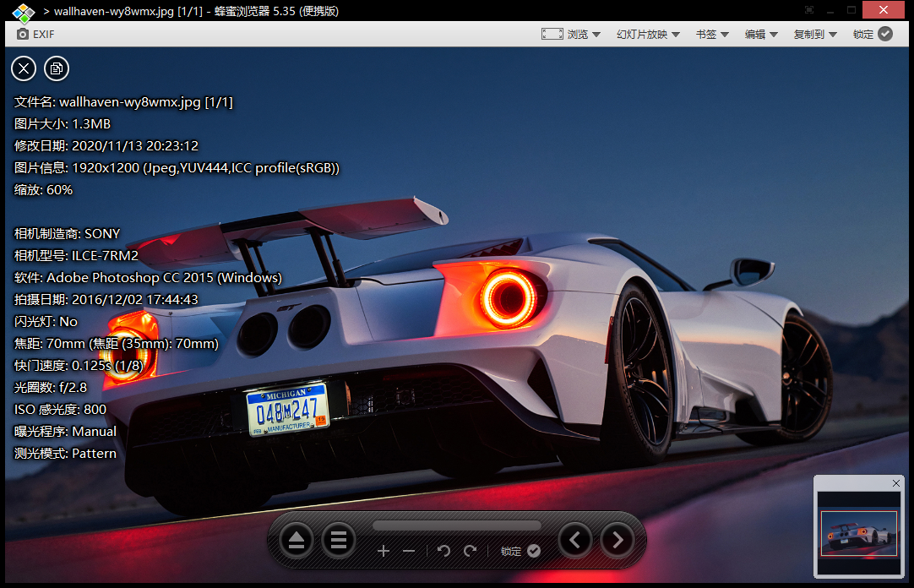The image size is (914, 588).
Task: Open the 书签 menu
Action: pyautogui.click(x=712, y=34)
